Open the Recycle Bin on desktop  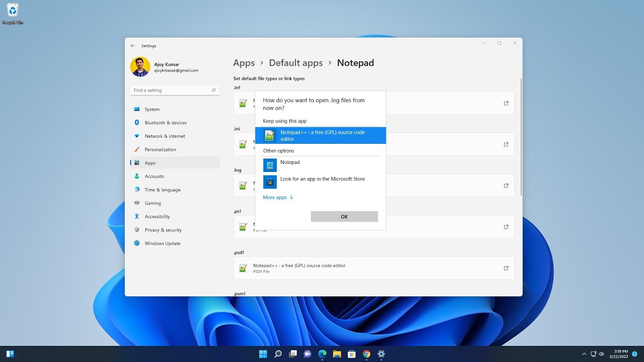[13, 14]
